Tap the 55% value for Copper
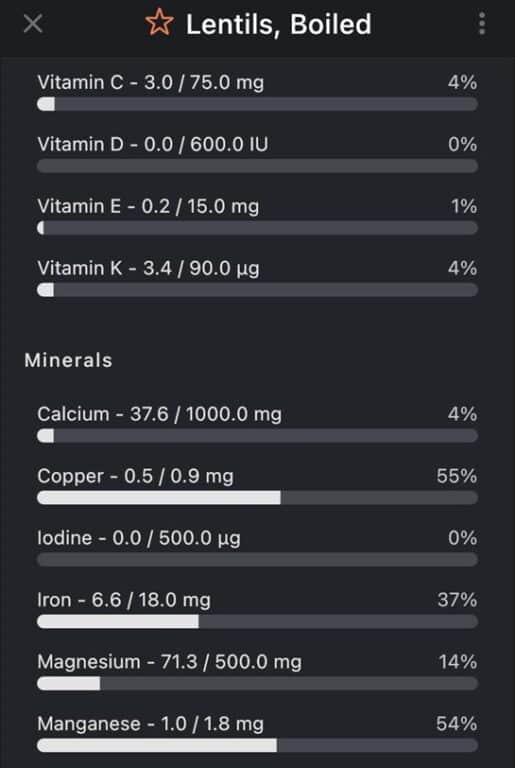Screen dimensions: 515x768 coord(457,476)
